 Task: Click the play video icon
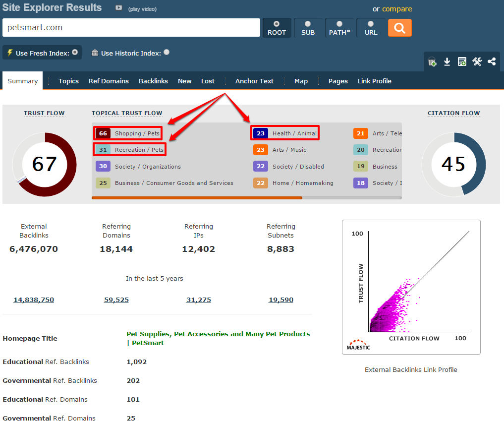119,8
